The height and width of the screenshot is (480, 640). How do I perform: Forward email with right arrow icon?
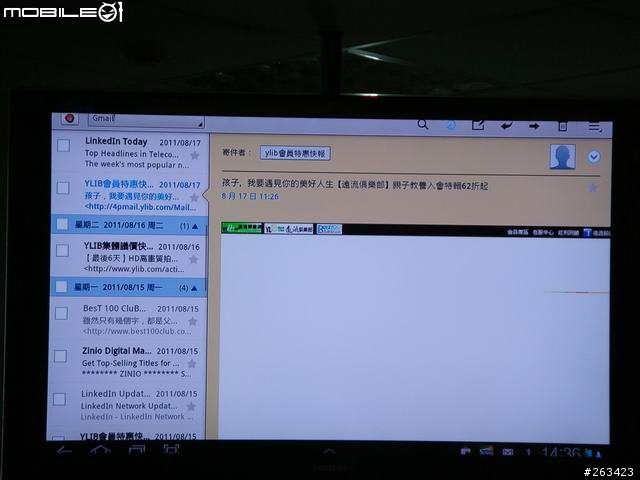point(534,126)
